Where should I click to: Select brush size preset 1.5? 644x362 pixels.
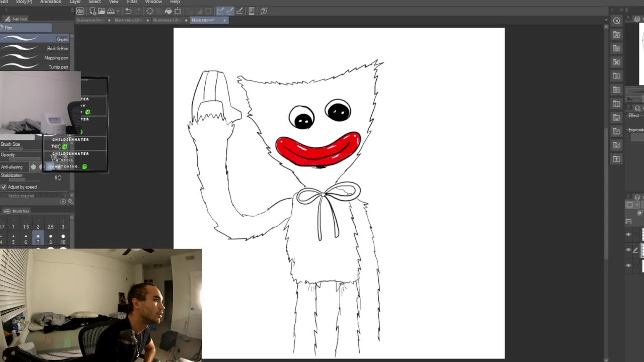tap(26, 223)
